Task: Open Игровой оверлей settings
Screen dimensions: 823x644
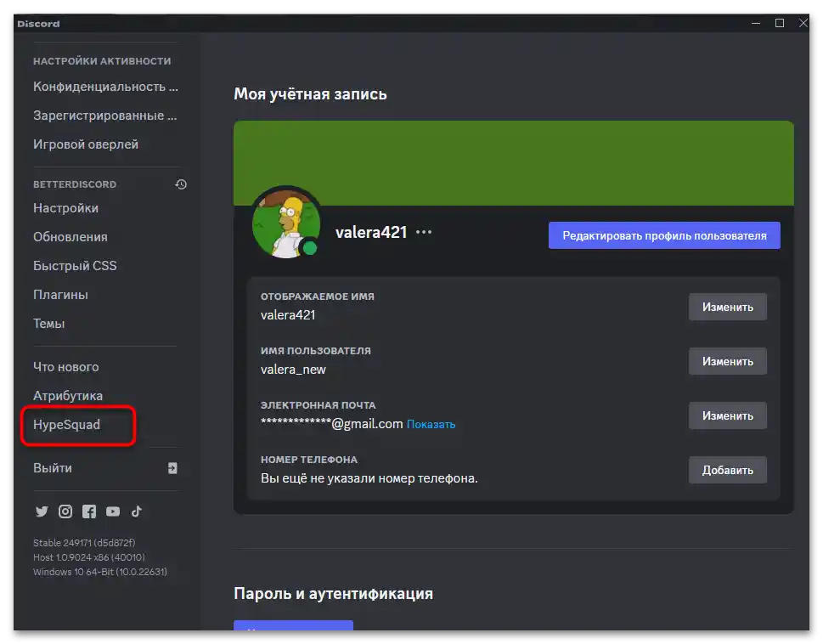Action: pos(86,144)
